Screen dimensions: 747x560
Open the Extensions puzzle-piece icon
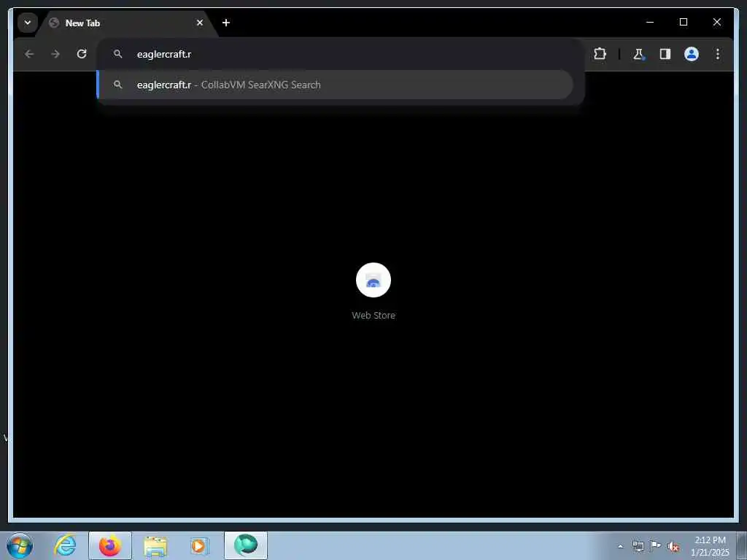coord(600,54)
